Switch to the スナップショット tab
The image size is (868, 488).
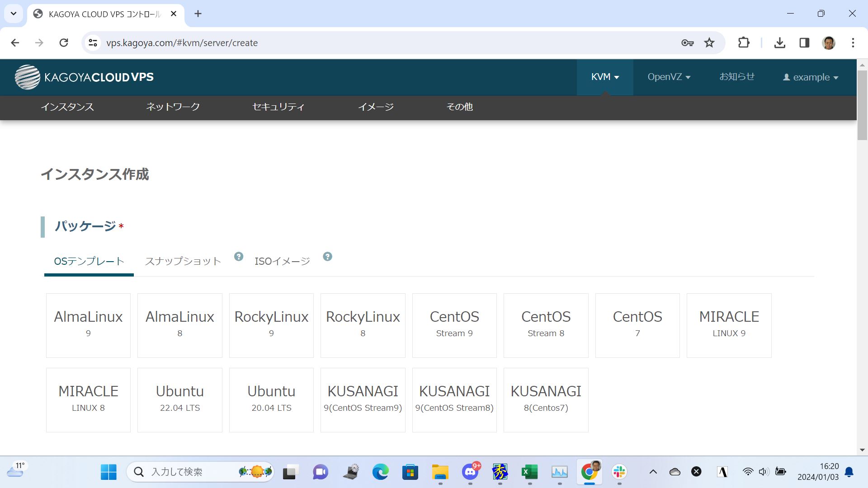[183, 261]
